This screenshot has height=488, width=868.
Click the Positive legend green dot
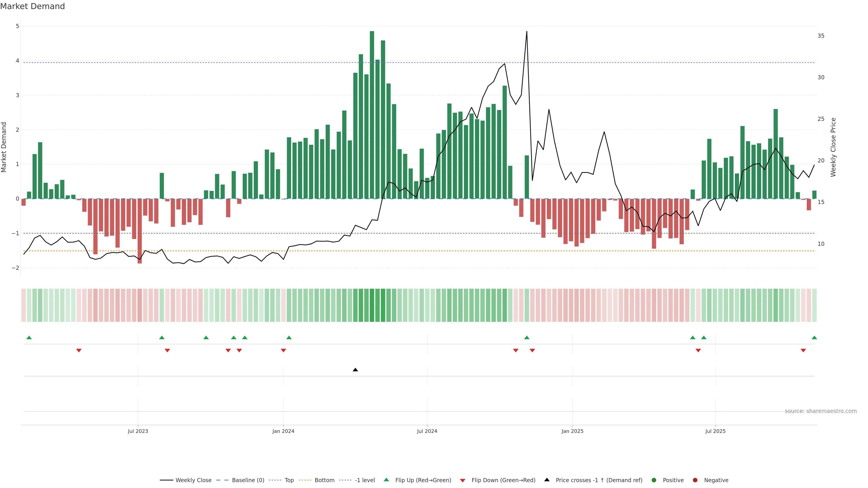click(x=654, y=480)
